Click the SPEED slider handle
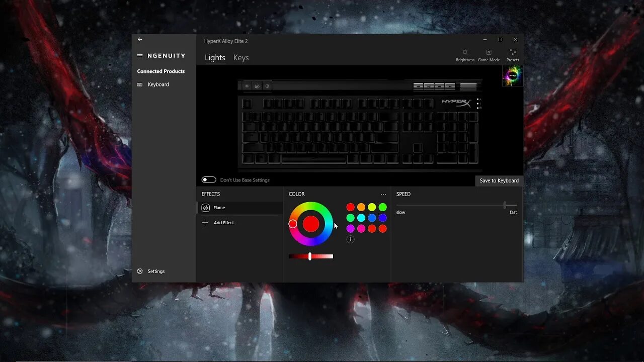 [505, 205]
